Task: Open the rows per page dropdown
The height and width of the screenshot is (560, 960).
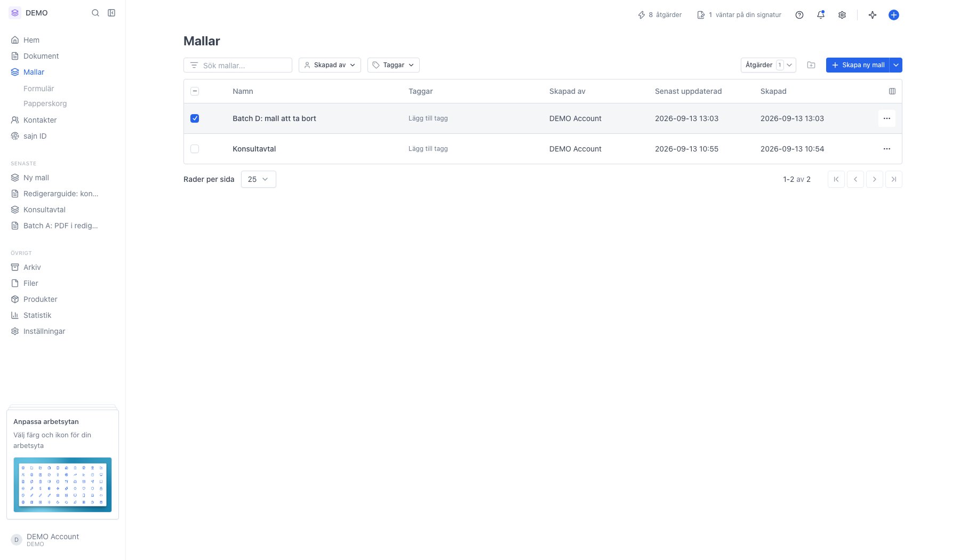Action: tap(259, 179)
